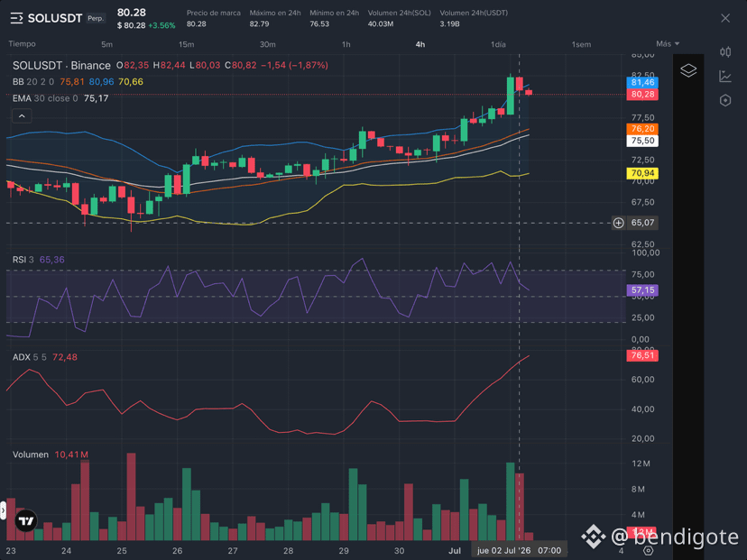This screenshot has height=560, width=747.
Task: Open the indicators line chart icon
Action: 725,76
